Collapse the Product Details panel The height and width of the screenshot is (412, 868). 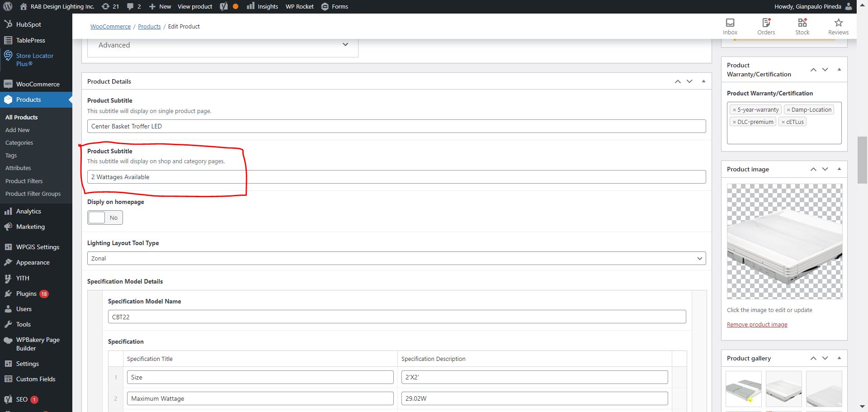(x=703, y=81)
